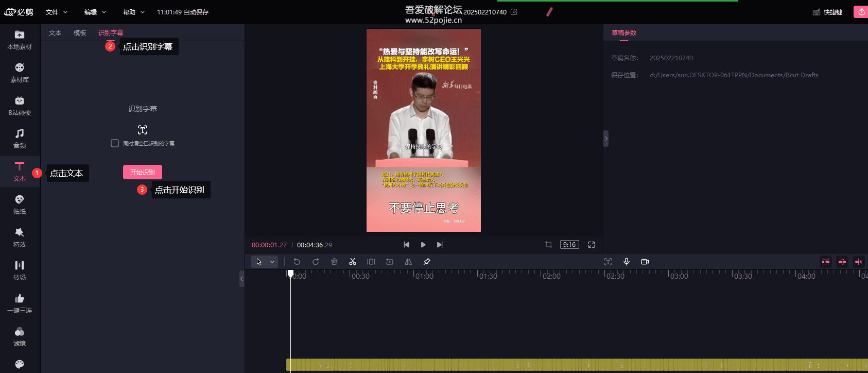Image resolution: width=868 pixels, height=373 pixels.
Task: Open the 本地素材 local media panel
Action: 20,40
